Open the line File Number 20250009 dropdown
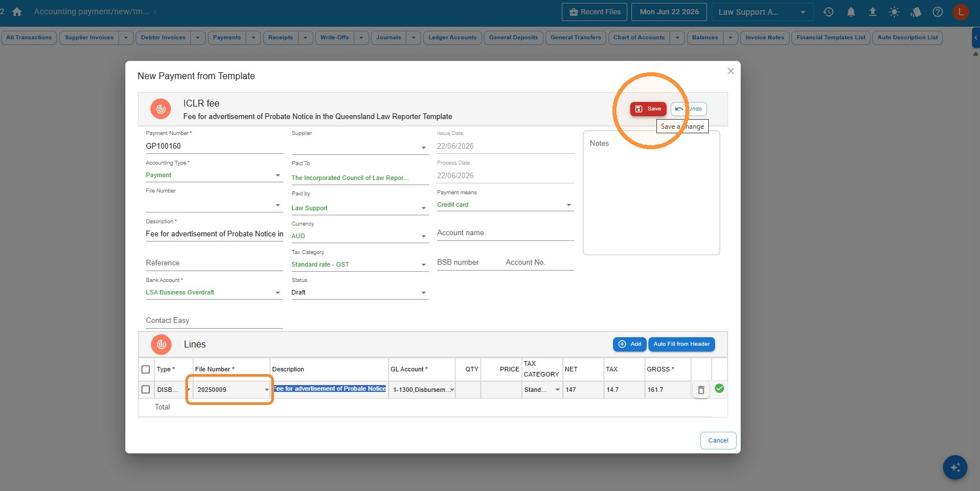Screen dimensions: 980x491 [x=267, y=390]
